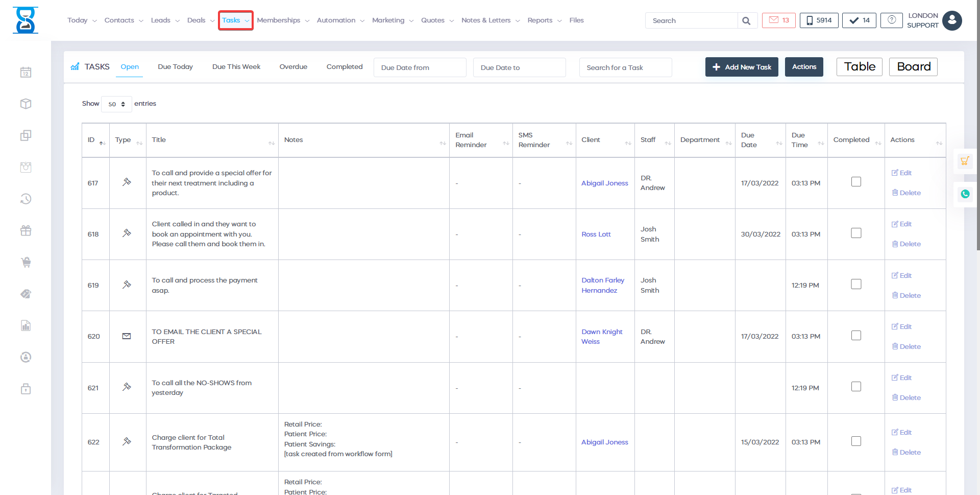Select the Due Today tab

[175, 67]
